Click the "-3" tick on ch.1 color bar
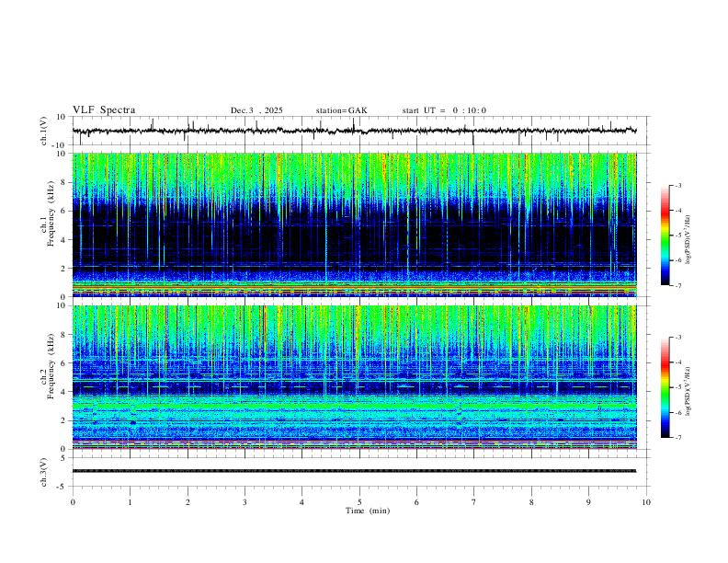 click(677, 185)
